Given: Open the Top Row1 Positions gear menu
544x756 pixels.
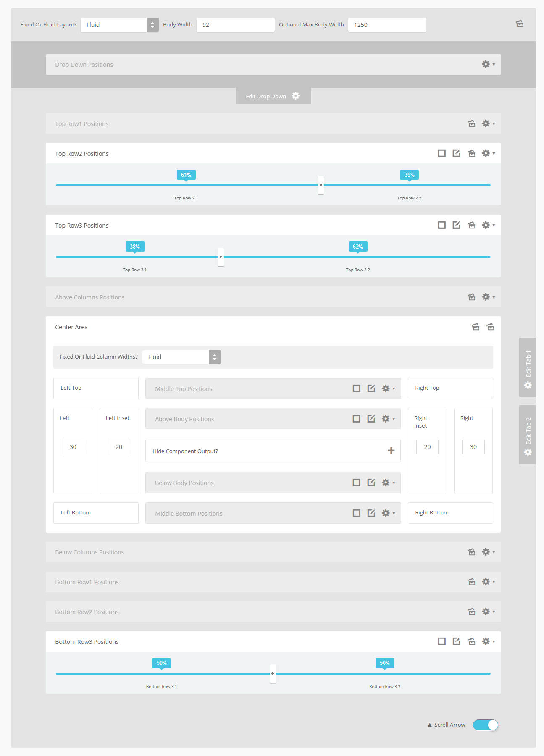Looking at the screenshot, I should point(488,123).
